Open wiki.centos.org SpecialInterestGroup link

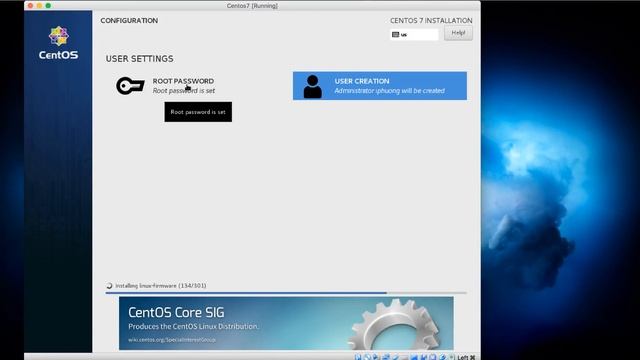(x=172, y=340)
